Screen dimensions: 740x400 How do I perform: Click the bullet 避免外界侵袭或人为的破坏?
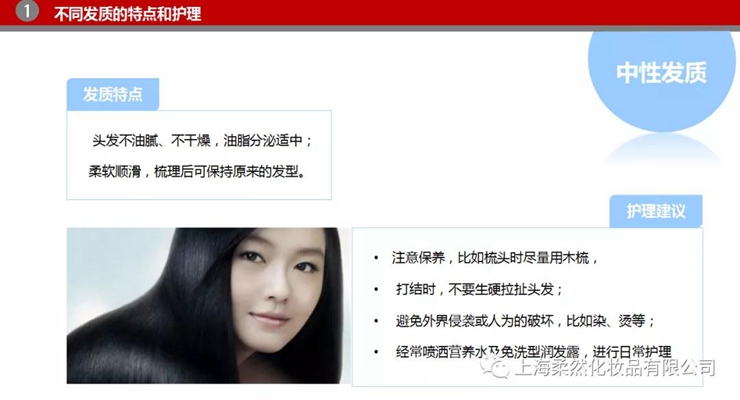(474, 321)
